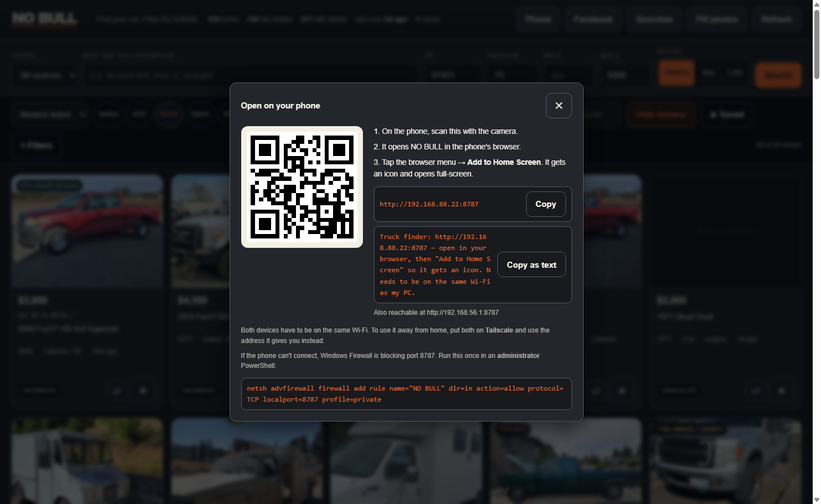Click the page scrollbar down arrow
The width and height of the screenshot is (821, 504).
(817, 500)
